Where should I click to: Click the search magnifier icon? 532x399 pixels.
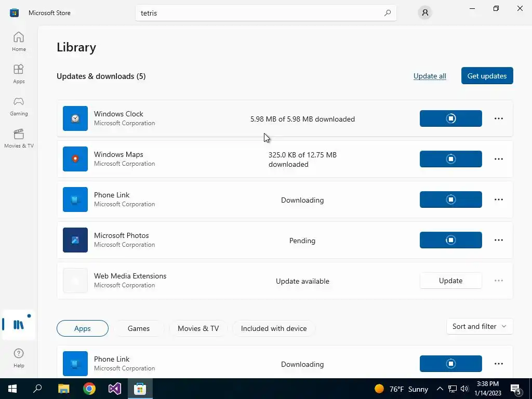tap(388, 13)
